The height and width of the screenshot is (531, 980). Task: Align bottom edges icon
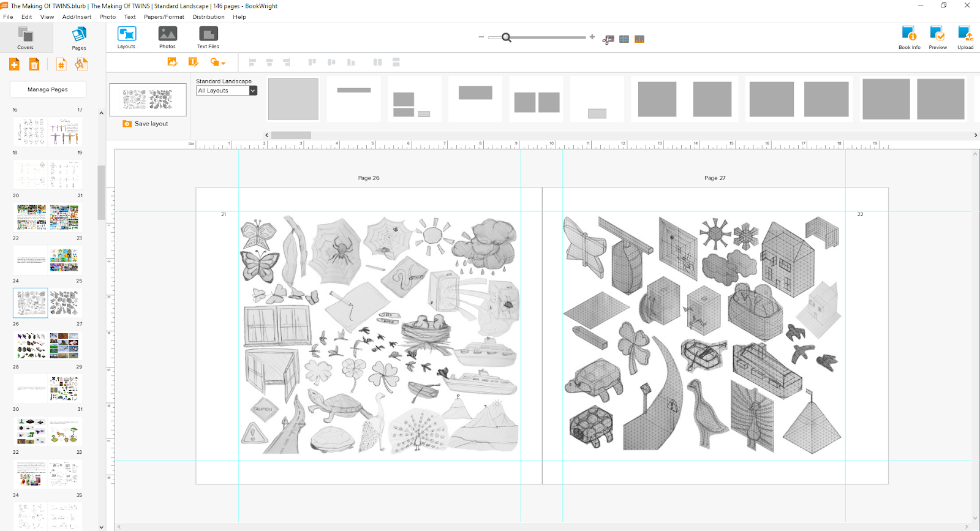pos(351,62)
